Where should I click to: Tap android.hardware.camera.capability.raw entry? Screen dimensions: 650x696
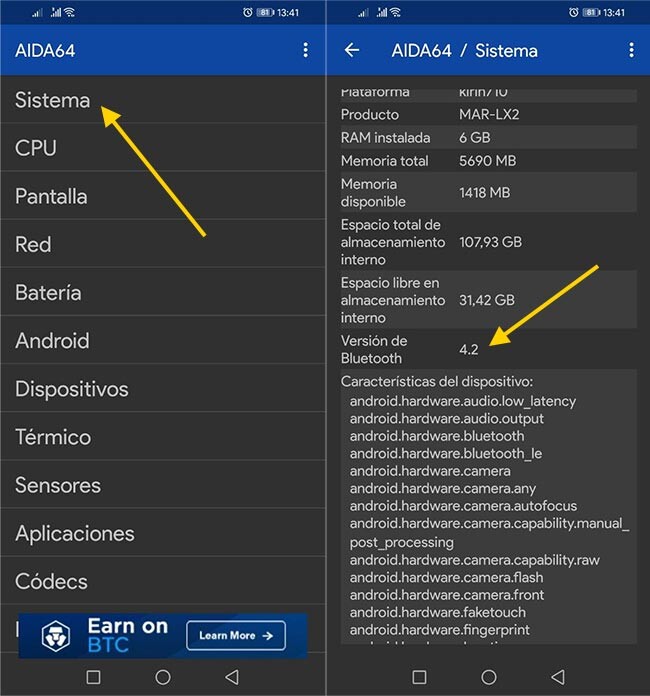pos(475,560)
